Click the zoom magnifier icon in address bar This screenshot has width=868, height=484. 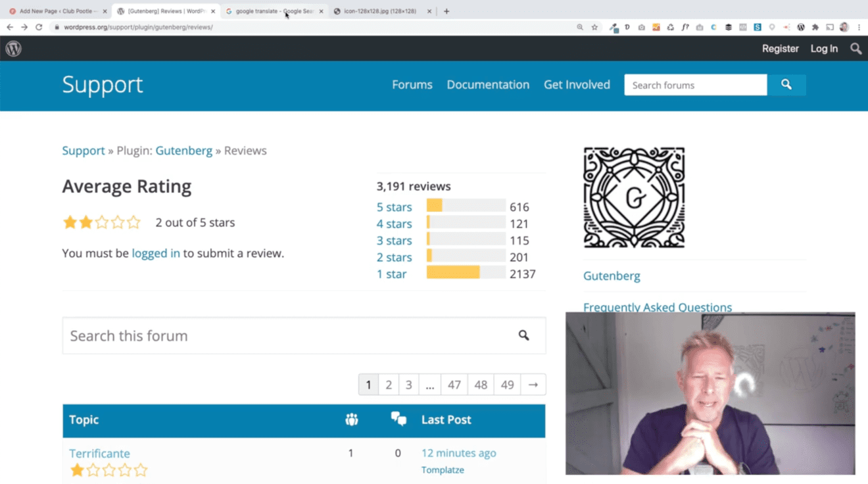pos(580,27)
